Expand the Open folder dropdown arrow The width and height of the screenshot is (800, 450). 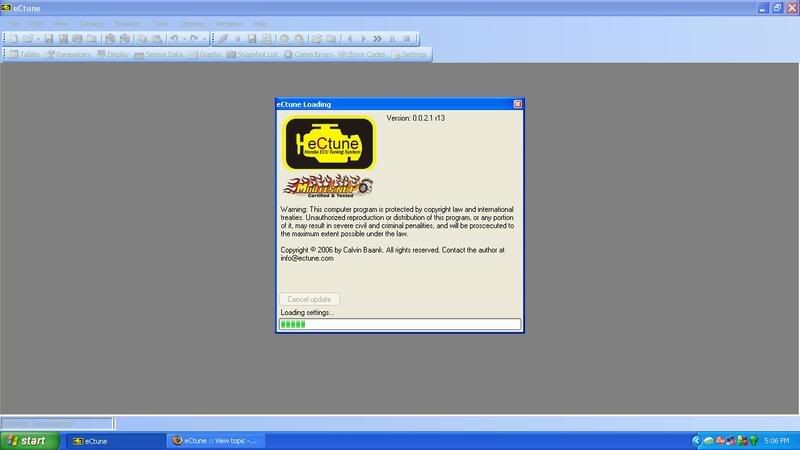[38, 39]
